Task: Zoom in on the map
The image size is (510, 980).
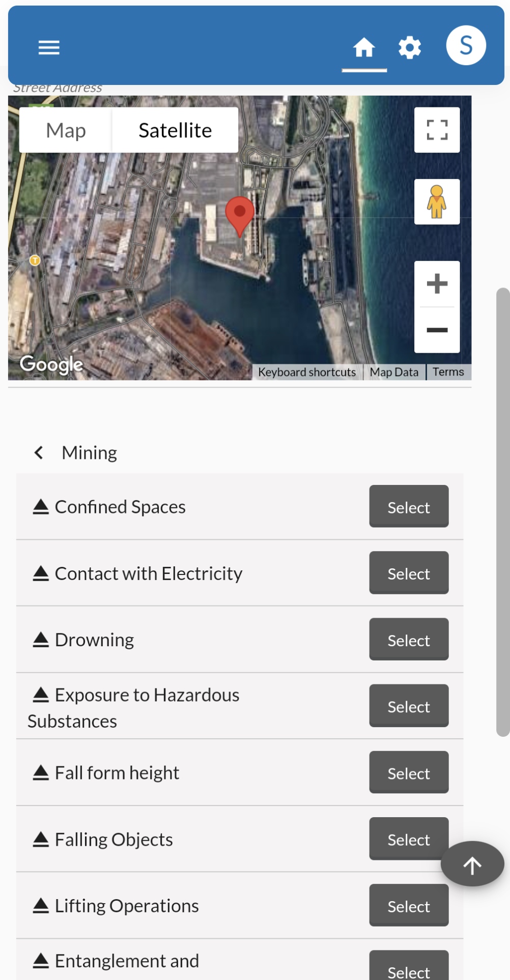Action: pos(437,284)
